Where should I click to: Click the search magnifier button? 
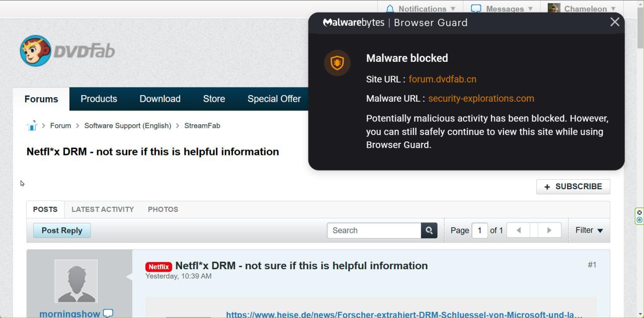pos(429,230)
